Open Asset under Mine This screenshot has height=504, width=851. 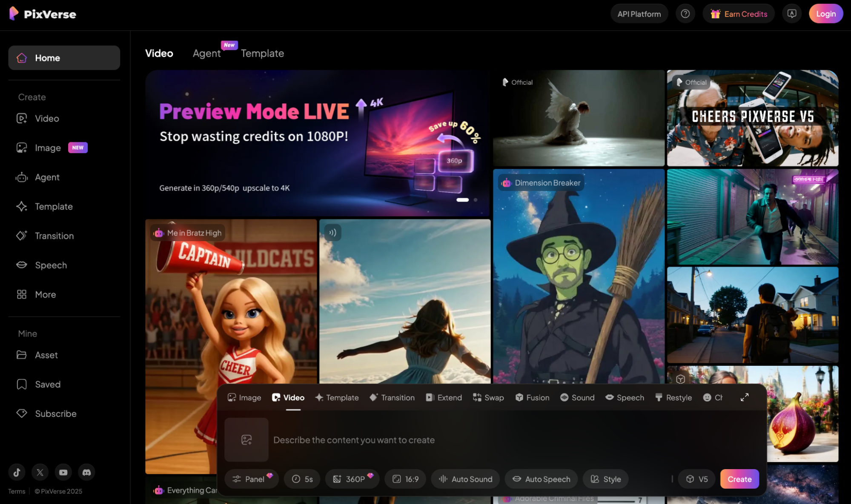tap(64, 355)
